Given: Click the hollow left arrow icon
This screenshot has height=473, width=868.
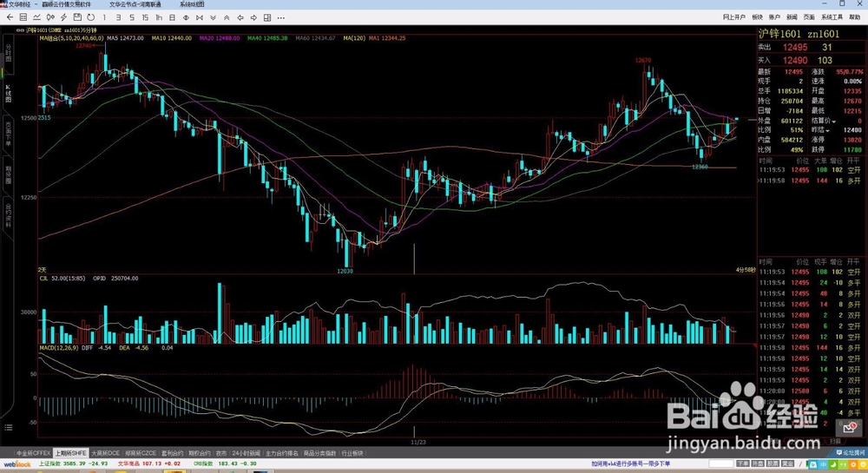Looking at the screenshot, I should [x=240, y=17].
